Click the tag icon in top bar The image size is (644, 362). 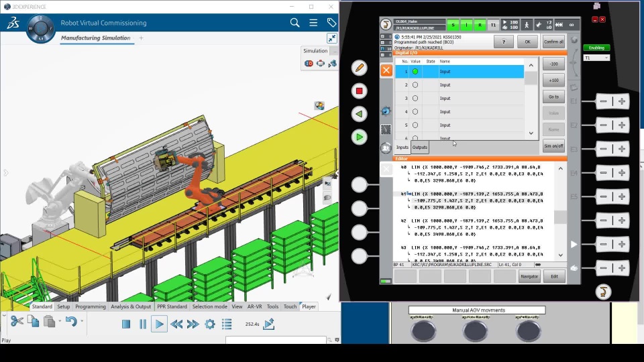[331, 23]
